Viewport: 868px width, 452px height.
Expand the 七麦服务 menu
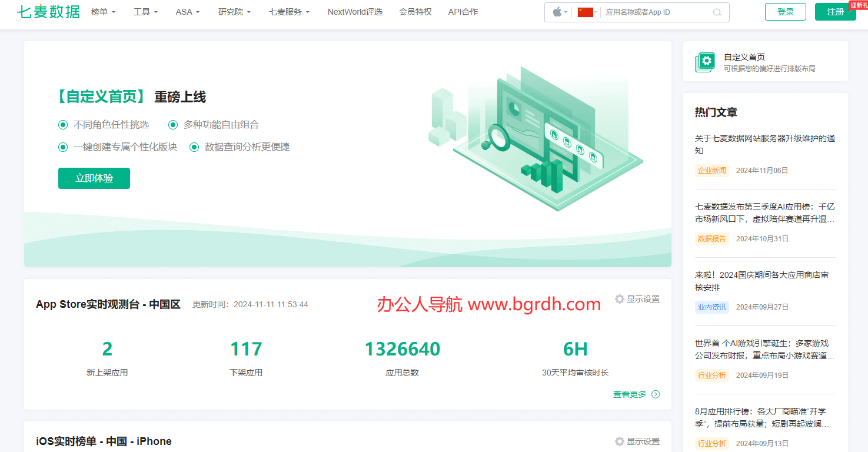pyautogui.click(x=289, y=12)
